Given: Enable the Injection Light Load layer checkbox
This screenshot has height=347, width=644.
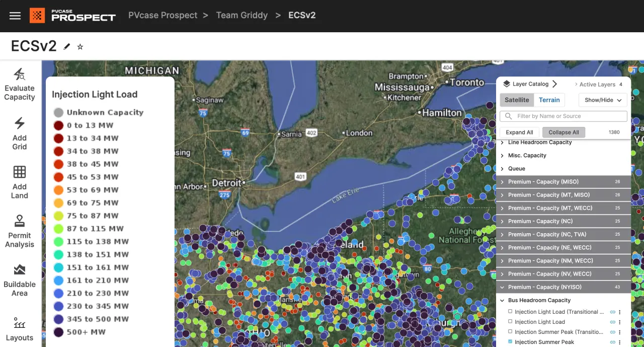Looking at the screenshot, I should coord(510,321).
